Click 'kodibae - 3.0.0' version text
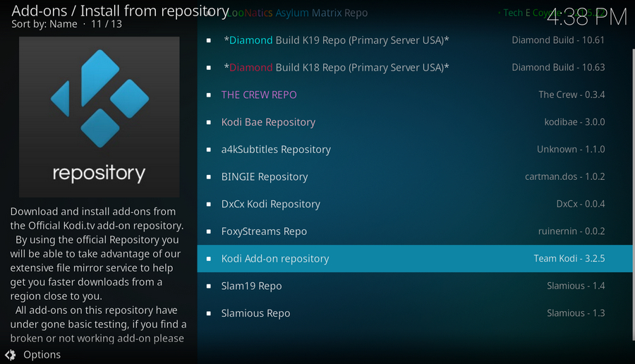635x364 pixels. click(x=574, y=122)
